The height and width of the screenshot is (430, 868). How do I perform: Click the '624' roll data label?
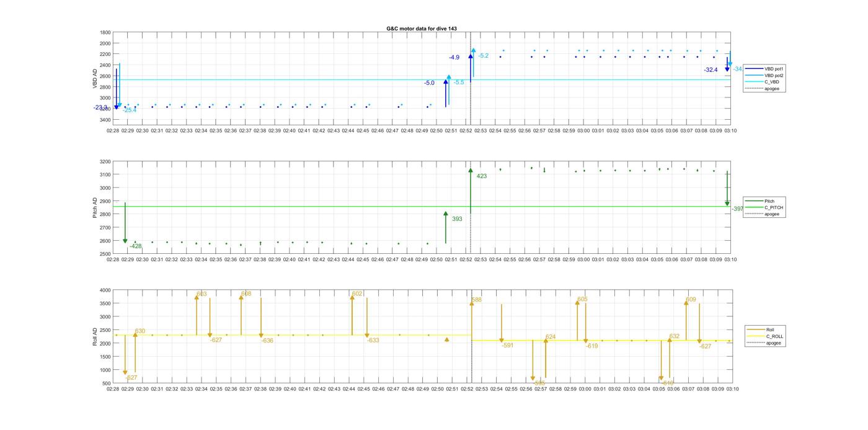(x=551, y=338)
